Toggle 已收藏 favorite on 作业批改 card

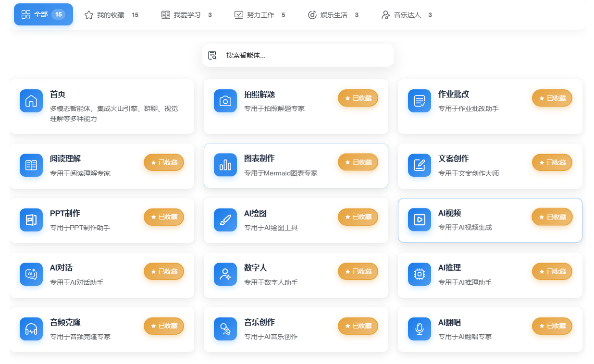coord(552,98)
